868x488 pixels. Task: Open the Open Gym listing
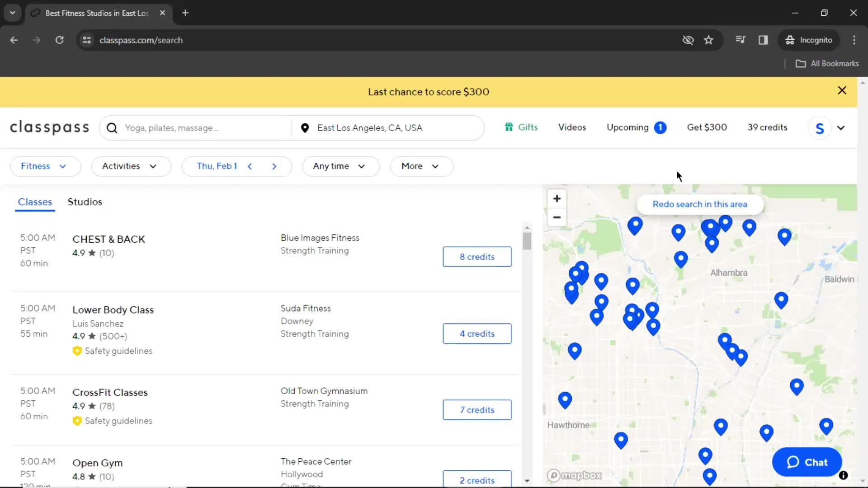97,463
